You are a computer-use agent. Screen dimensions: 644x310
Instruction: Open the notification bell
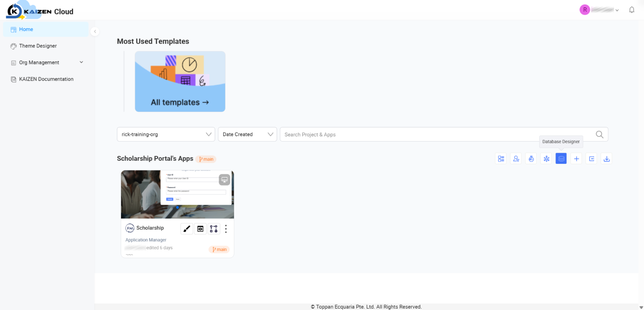[632, 10]
